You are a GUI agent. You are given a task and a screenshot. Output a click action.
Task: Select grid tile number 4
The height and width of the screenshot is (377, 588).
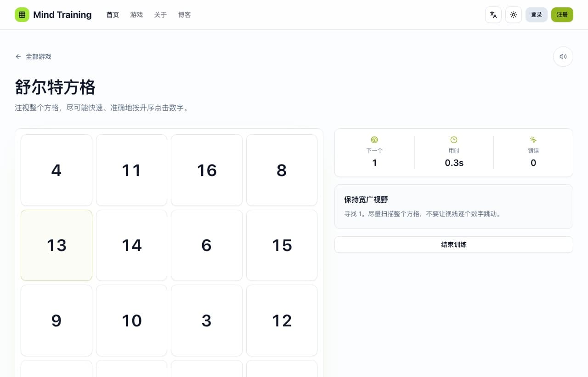pos(57,170)
